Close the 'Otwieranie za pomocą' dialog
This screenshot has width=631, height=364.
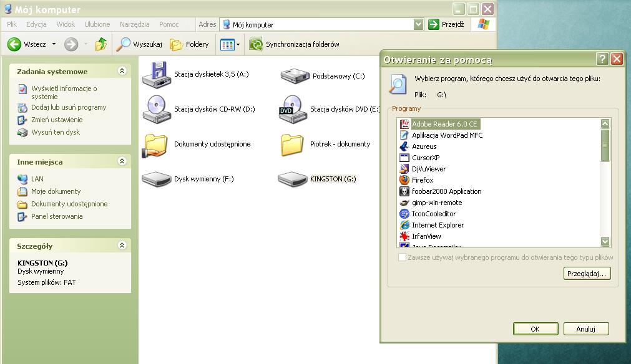(x=617, y=59)
